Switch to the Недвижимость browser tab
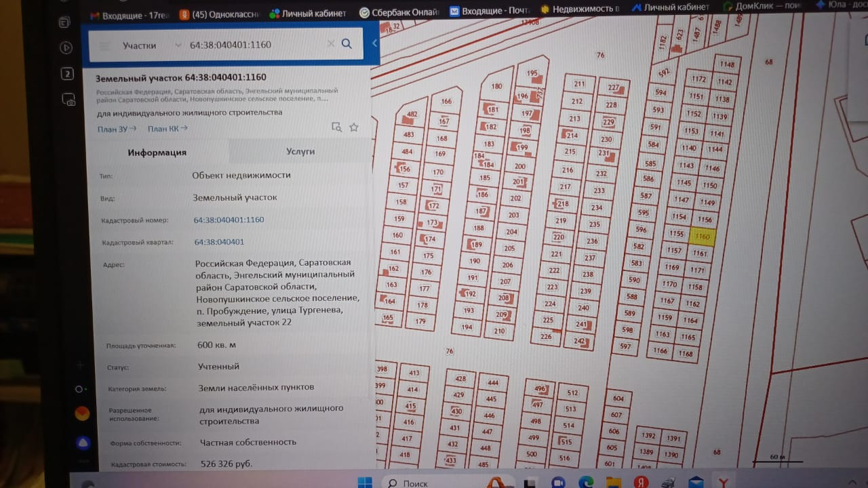This screenshot has height=488, width=868. pyautogui.click(x=580, y=9)
